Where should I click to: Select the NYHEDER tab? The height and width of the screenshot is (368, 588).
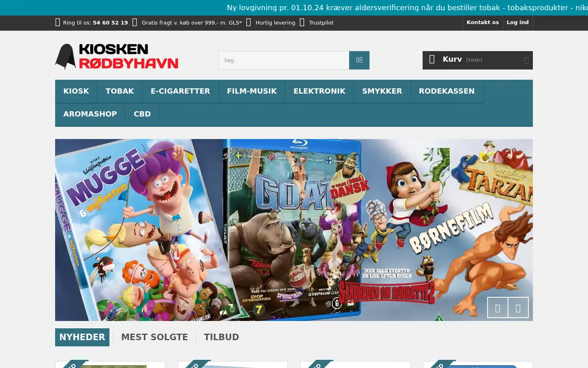coord(82,337)
